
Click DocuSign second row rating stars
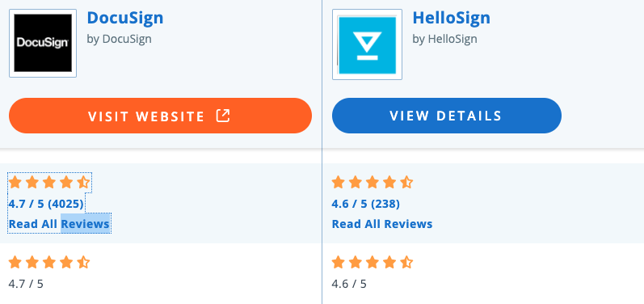pyautogui.click(x=49, y=263)
